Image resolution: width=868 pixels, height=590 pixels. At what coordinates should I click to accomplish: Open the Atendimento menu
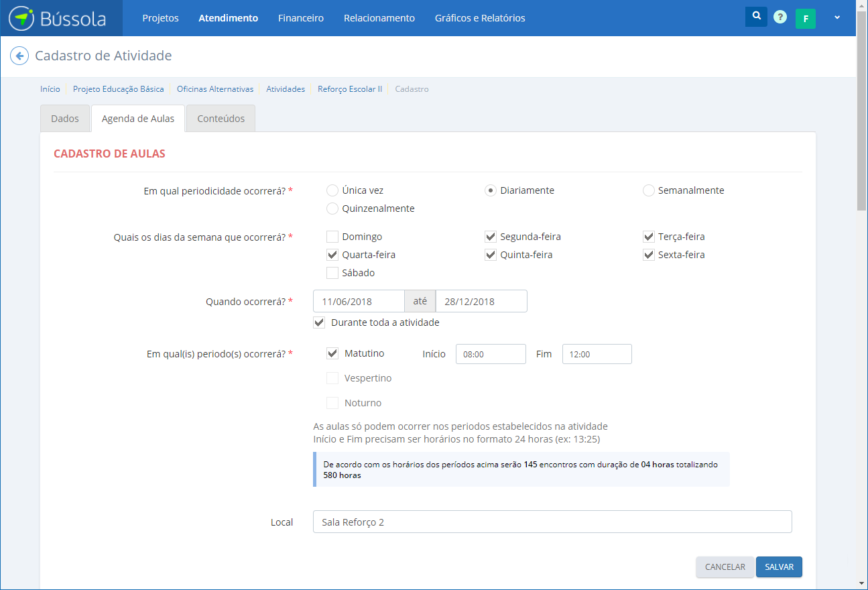(228, 18)
